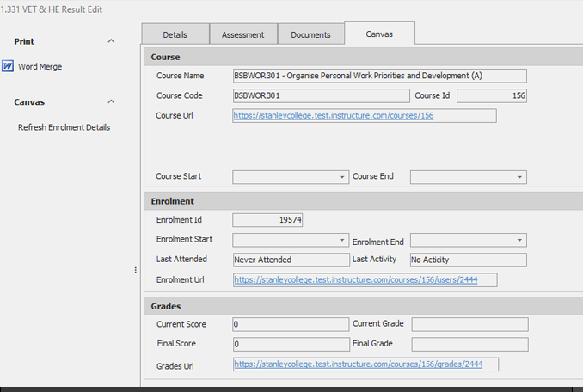Expand the Course End date dropdown

pyautogui.click(x=520, y=177)
